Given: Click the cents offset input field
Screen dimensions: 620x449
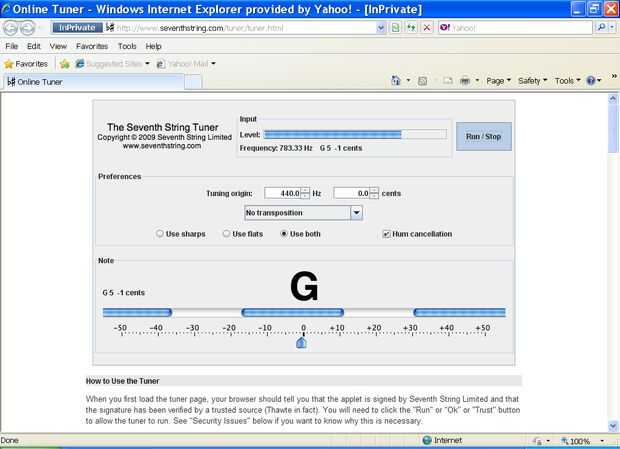Looking at the screenshot, I should pyautogui.click(x=352, y=193).
